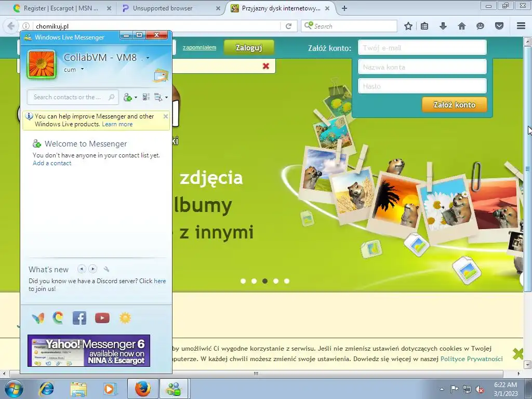The width and height of the screenshot is (532, 399).
Task: Click the Learn more link in Messenger
Action: pos(117,124)
